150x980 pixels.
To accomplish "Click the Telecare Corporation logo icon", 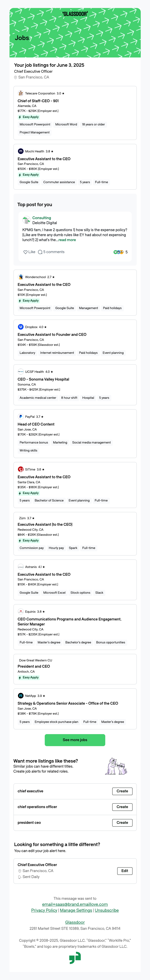I will click(20, 93).
